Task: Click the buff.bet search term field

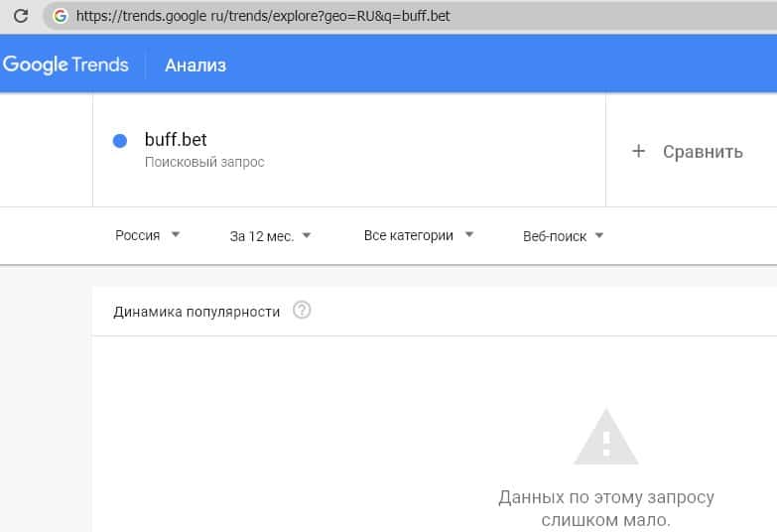Action: click(x=176, y=140)
